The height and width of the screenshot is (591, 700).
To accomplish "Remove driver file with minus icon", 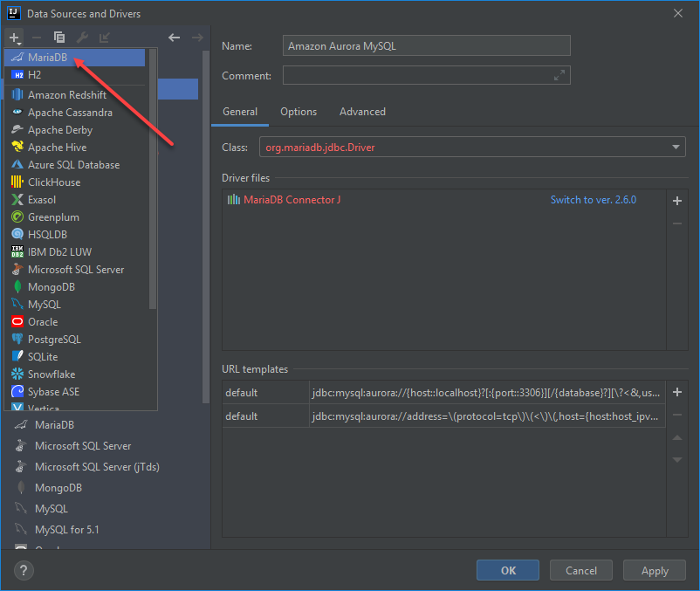I will tap(676, 223).
